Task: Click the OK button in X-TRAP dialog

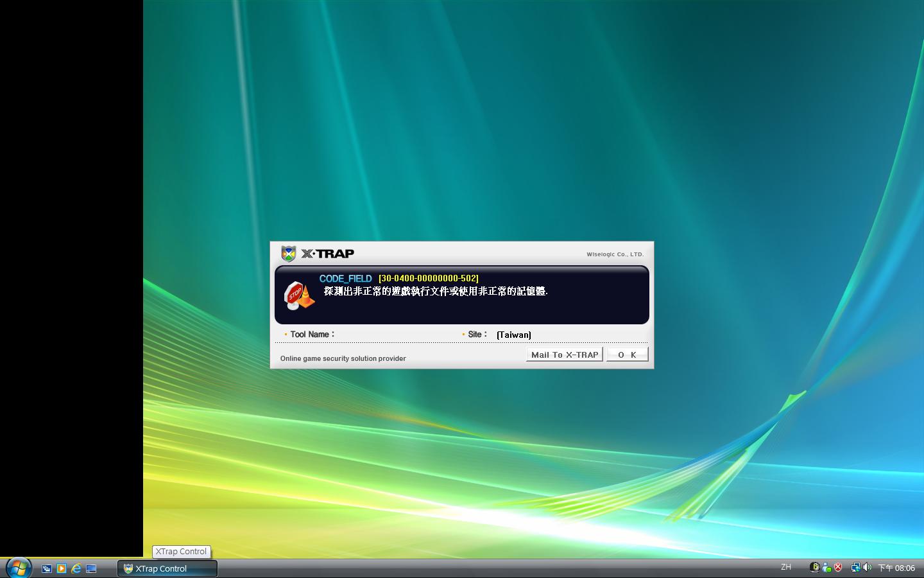Action: click(x=627, y=355)
